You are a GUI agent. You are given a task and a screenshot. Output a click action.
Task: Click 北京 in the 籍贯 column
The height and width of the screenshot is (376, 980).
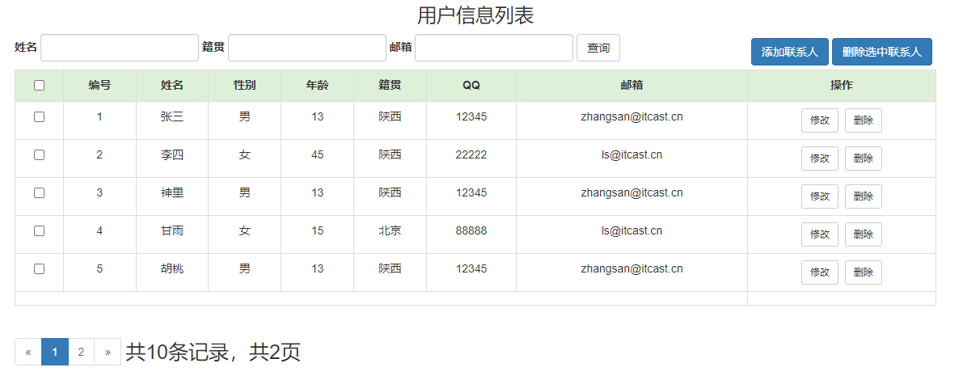click(390, 230)
